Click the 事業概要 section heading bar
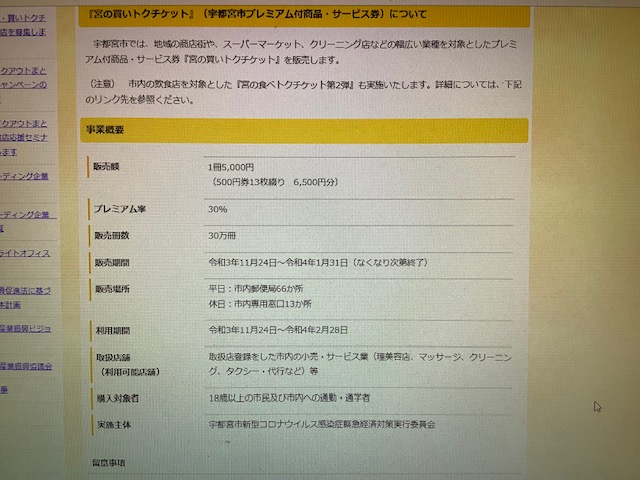Image resolution: width=640 pixels, height=480 pixels. pos(302,130)
